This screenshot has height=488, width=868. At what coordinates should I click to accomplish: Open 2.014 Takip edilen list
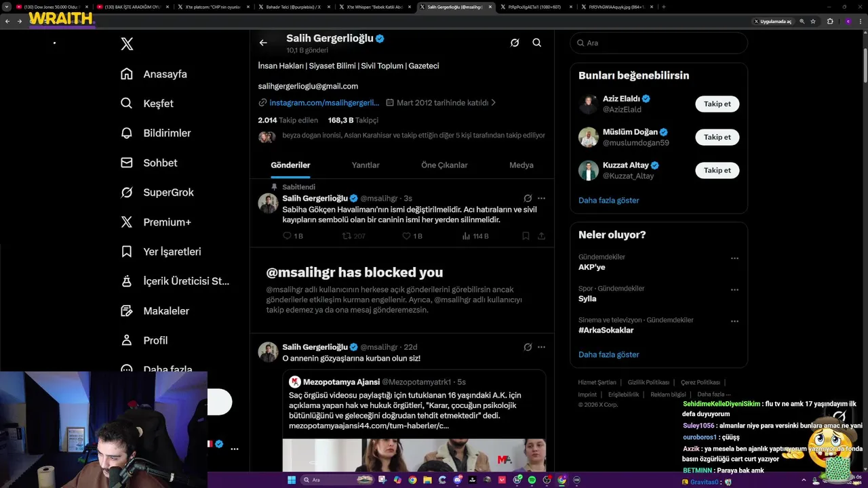click(288, 120)
